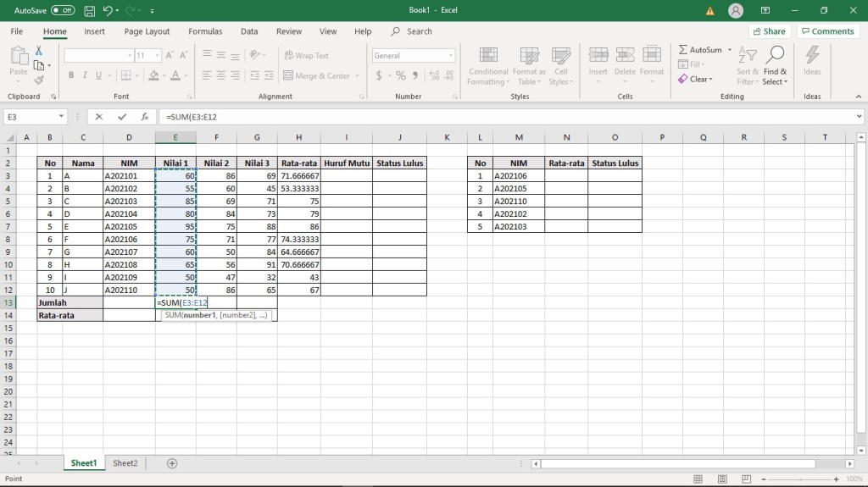Screen dimensions: 868x487
Task: Click the AutoSum sigma icon
Action: 683,50
